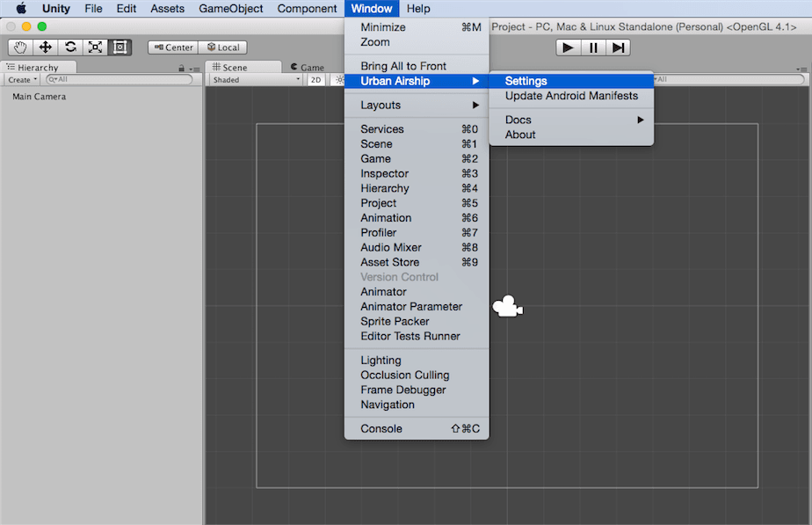Toggle 2D view mode

click(315, 80)
